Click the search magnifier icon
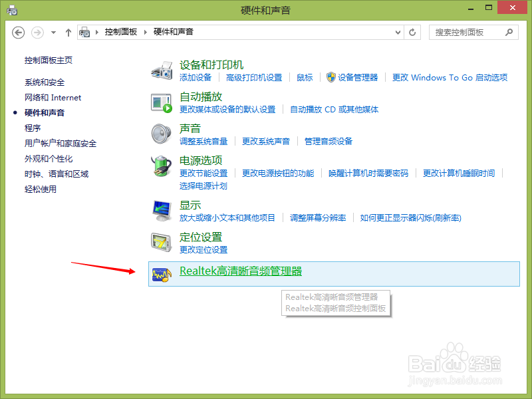Viewport: 532px width, 399px height. pos(509,32)
